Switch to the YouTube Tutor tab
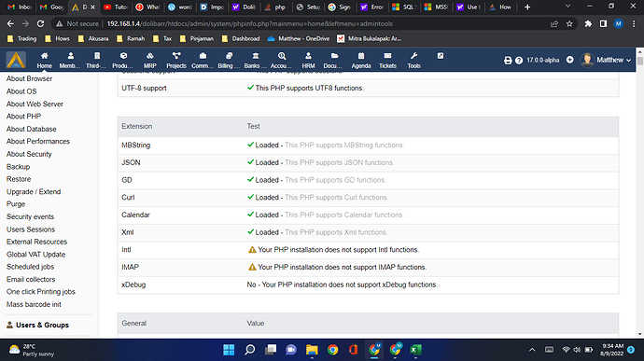 (x=116, y=7)
